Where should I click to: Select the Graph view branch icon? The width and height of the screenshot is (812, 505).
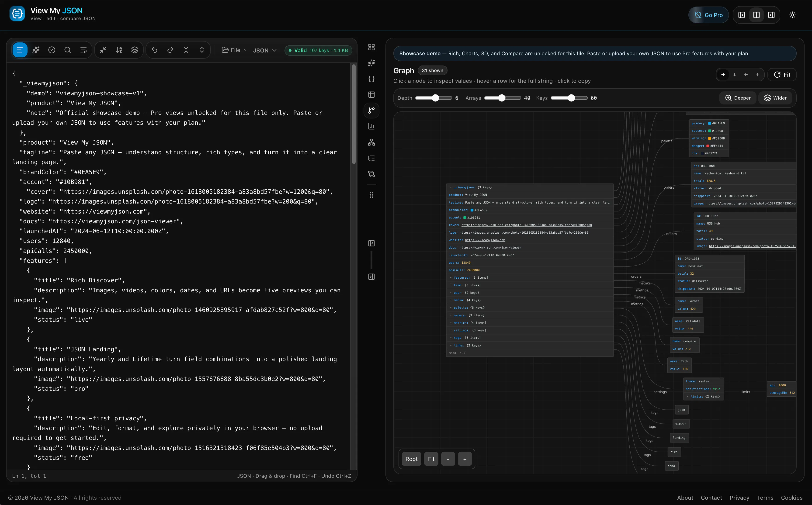click(371, 111)
